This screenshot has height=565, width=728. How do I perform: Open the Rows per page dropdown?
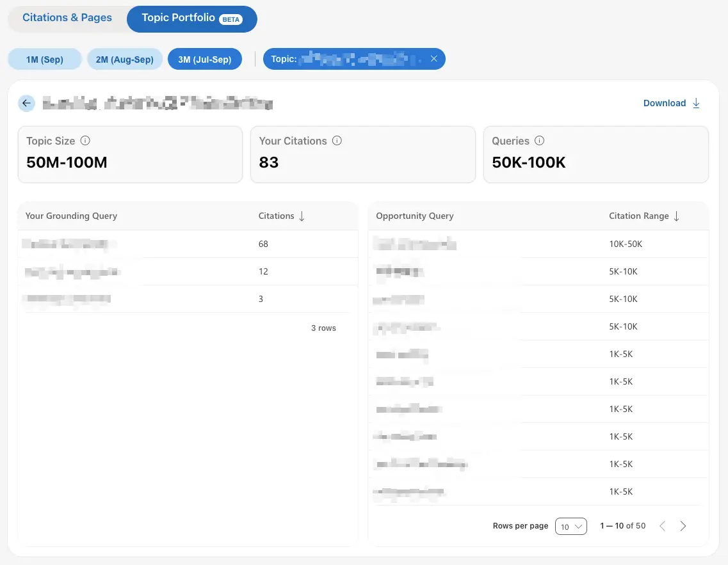(x=571, y=527)
